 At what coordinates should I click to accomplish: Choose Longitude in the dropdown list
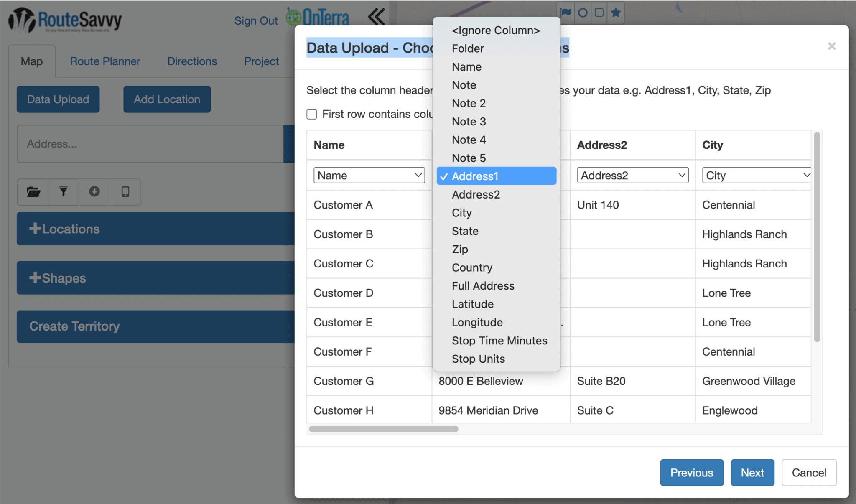496,322
